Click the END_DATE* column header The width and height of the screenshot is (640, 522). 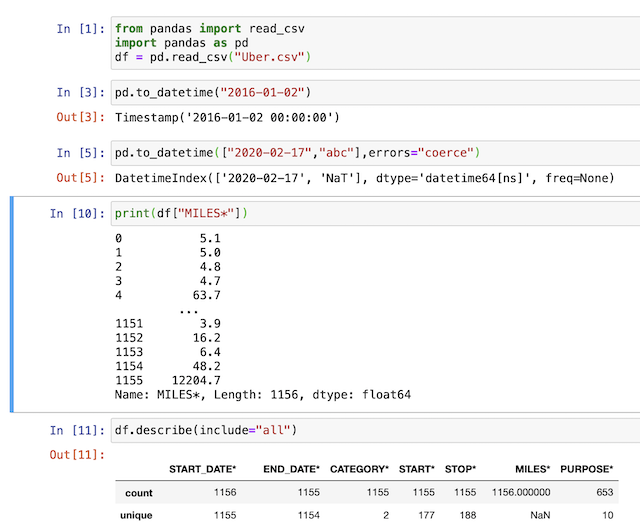pos(291,469)
